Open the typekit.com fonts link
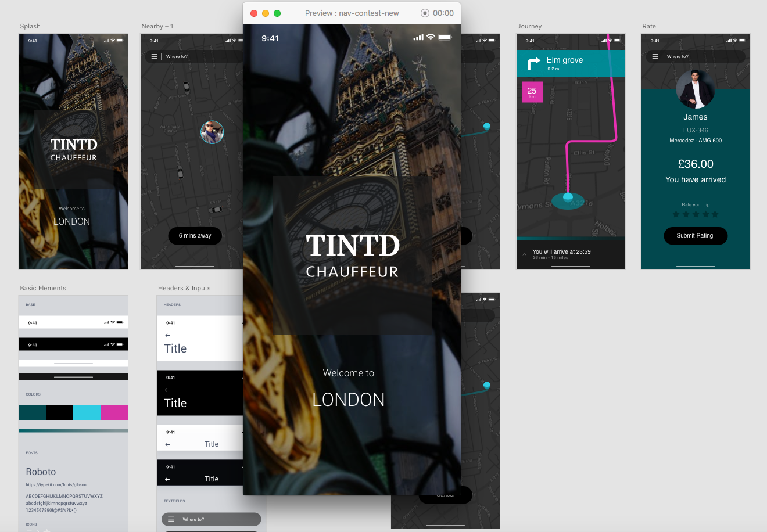Viewport: 767px width, 532px height. (56, 484)
